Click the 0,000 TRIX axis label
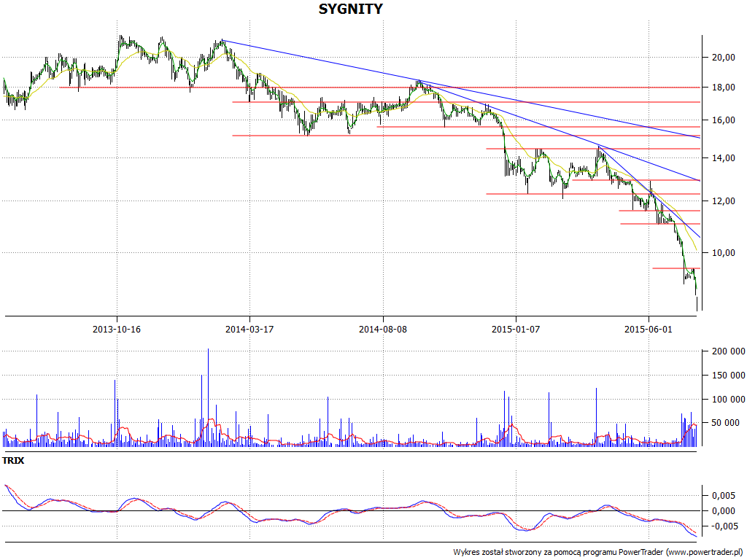 723,511
